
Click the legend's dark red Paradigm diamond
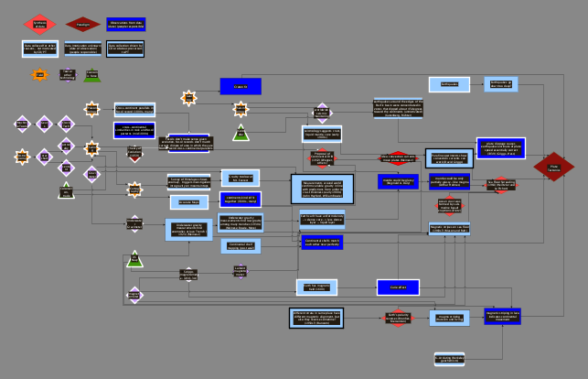tap(83, 25)
